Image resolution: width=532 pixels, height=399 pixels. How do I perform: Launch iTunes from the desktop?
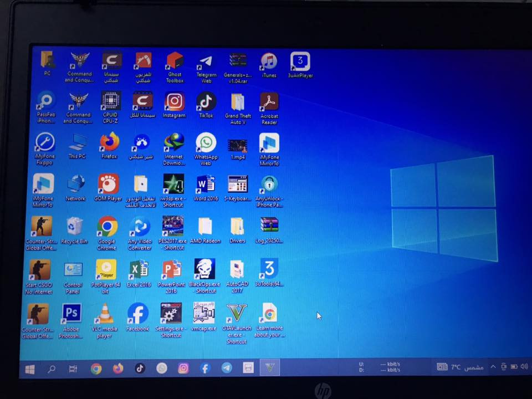[269, 62]
